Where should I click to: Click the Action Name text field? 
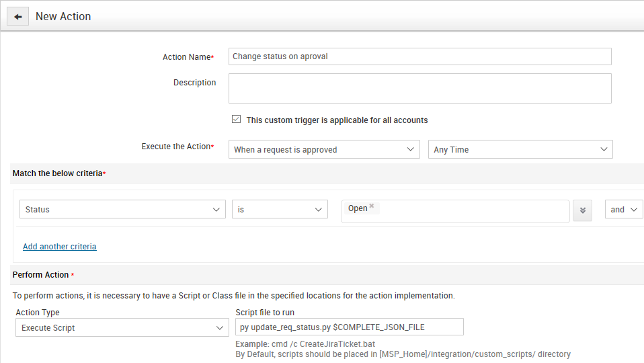pyautogui.click(x=419, y=56)
